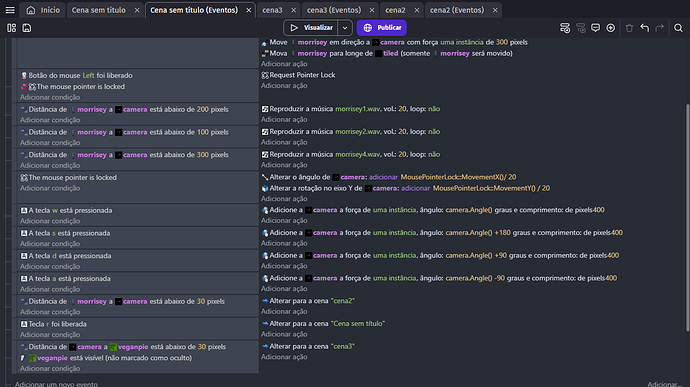
Task: Click 'Adicionar um novo evento' link
Action: click(x=56, y=384)
